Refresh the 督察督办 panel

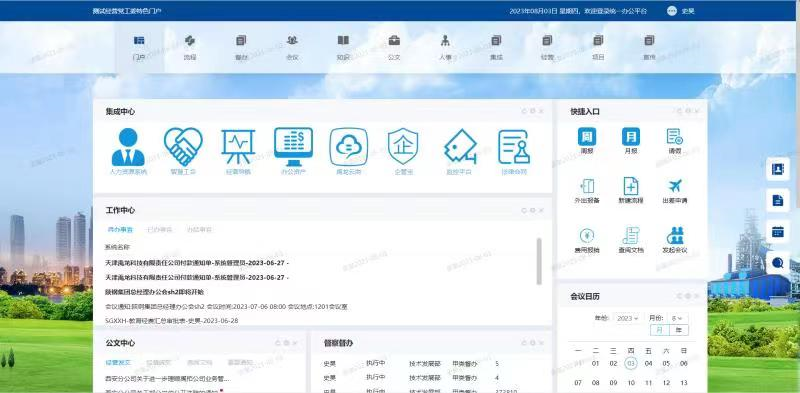click(524, 343)
